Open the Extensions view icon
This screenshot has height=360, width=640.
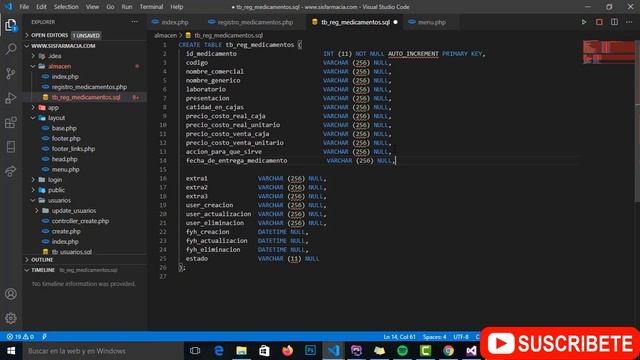11,122
